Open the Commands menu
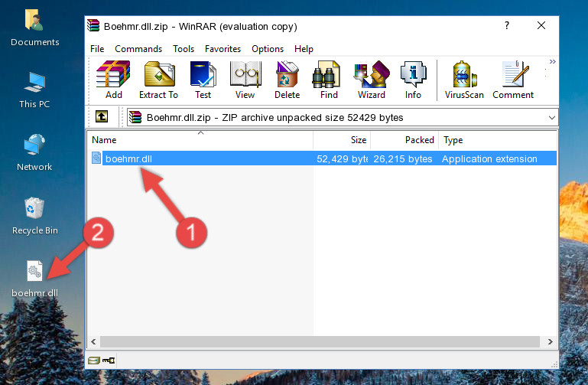The width and height of the screenshot is (588, 385). [x=138, y=49]
